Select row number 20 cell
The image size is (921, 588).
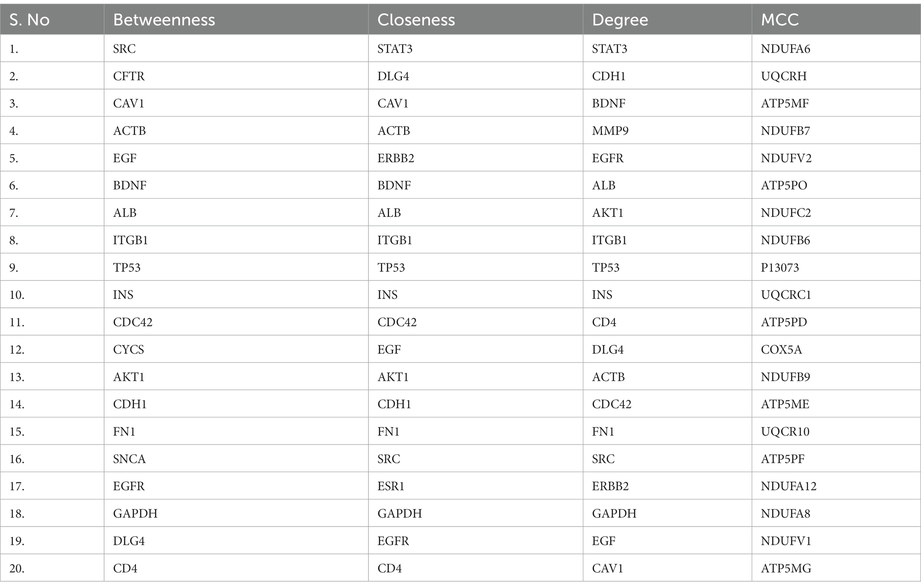pyautogui.click(x=52, y=568)
